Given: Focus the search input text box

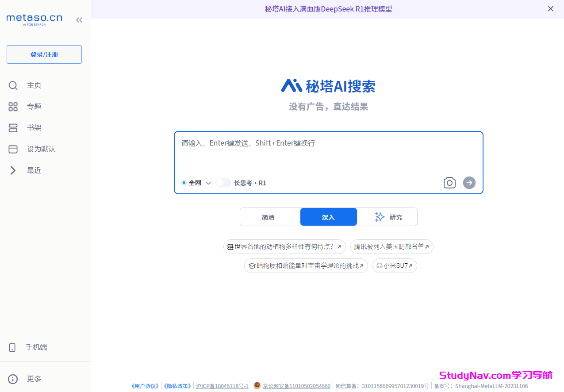Looking at the screenshot, I should coord(329,153).
